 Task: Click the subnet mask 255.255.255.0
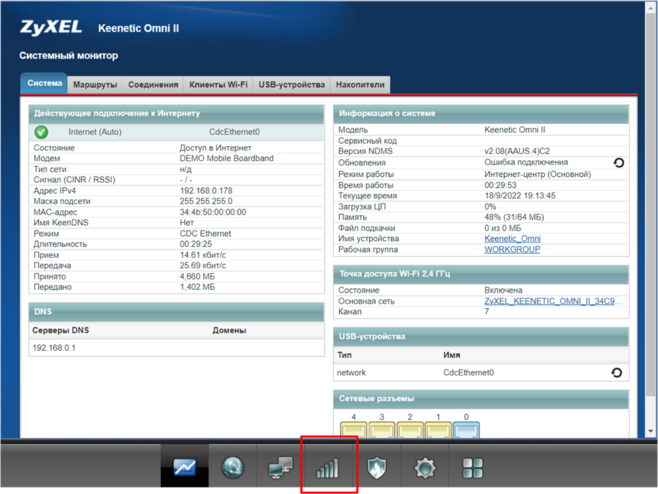(206, 201)
